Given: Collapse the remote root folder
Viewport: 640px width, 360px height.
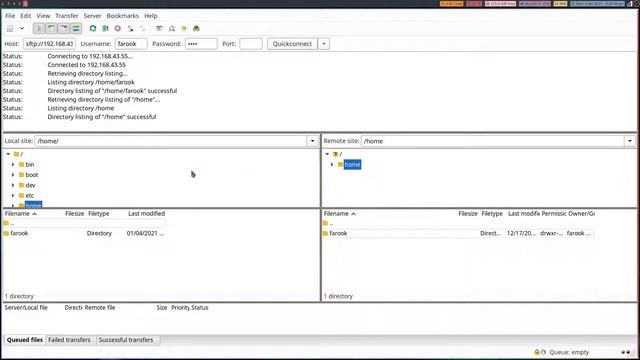Looking at the screenshot, I should [x=327, y=154].
